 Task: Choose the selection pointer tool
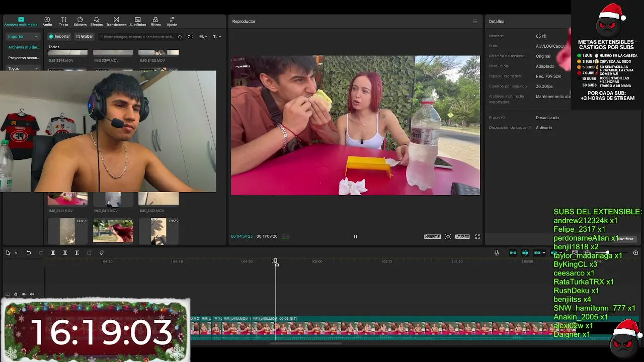point(8,253)
